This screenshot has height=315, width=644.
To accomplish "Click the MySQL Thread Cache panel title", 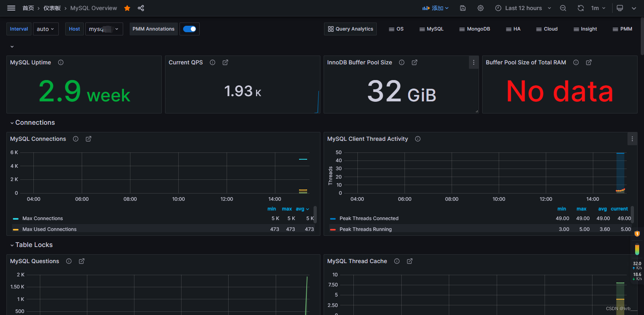I will click(x=357, y=261).
